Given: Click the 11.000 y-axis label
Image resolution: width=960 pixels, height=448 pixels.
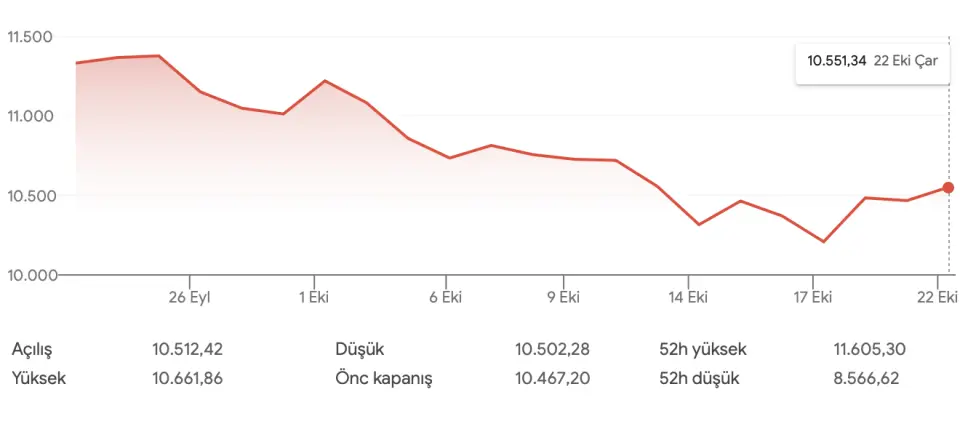Looking at the screenshot, I should point(29,116).
